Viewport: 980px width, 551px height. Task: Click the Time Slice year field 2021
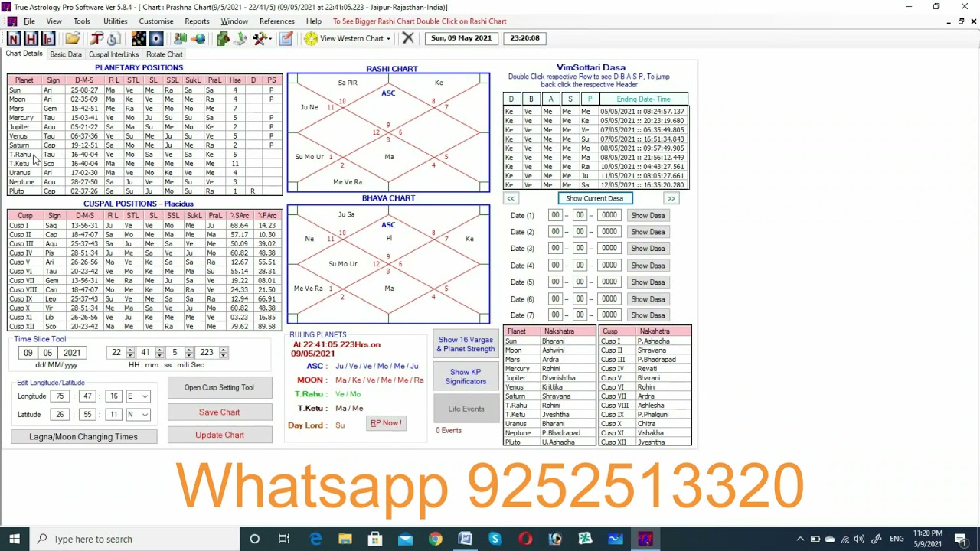click(x=72, y=353)
